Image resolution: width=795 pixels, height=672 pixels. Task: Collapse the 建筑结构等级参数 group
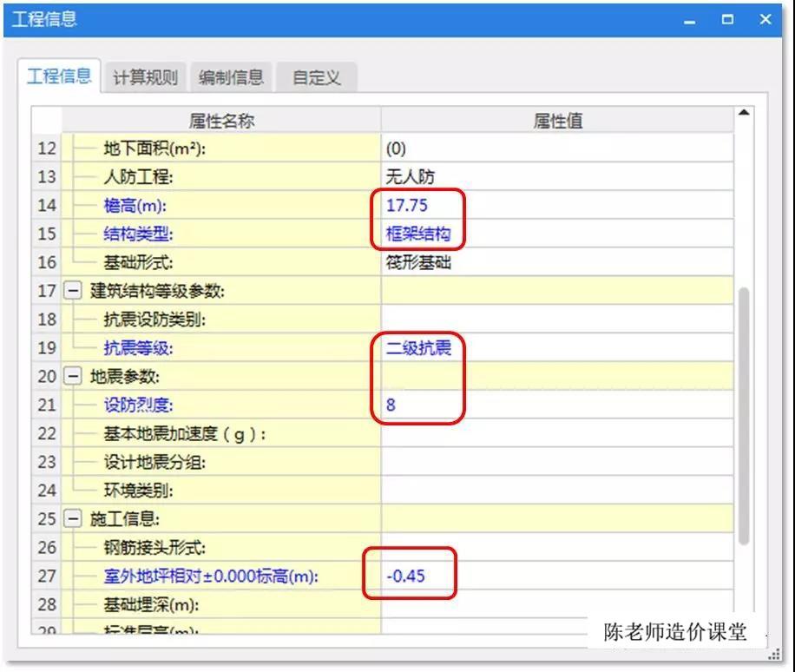73,291
